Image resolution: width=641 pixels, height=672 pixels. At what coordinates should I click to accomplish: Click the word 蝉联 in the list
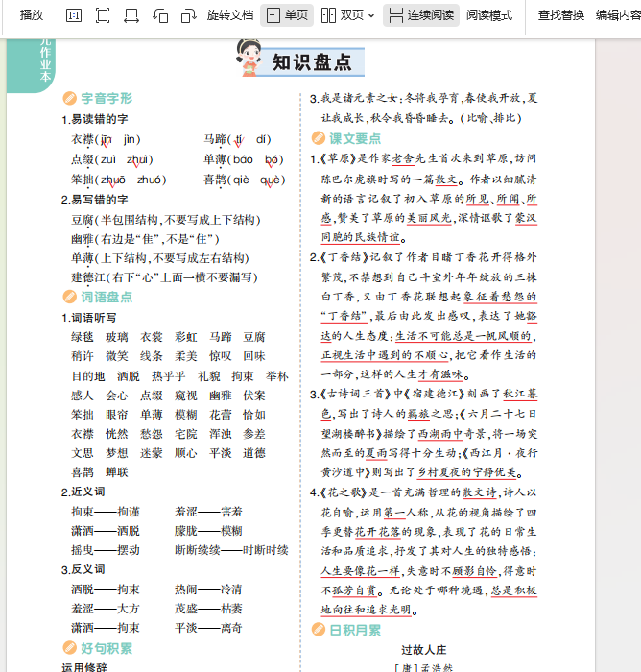(117, 472)
